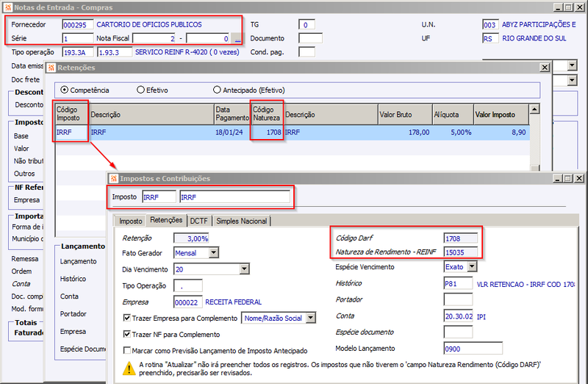588x384 pixels.
Task: Click the 178,00 Valor Bruto cell
Action: [405, 132]
